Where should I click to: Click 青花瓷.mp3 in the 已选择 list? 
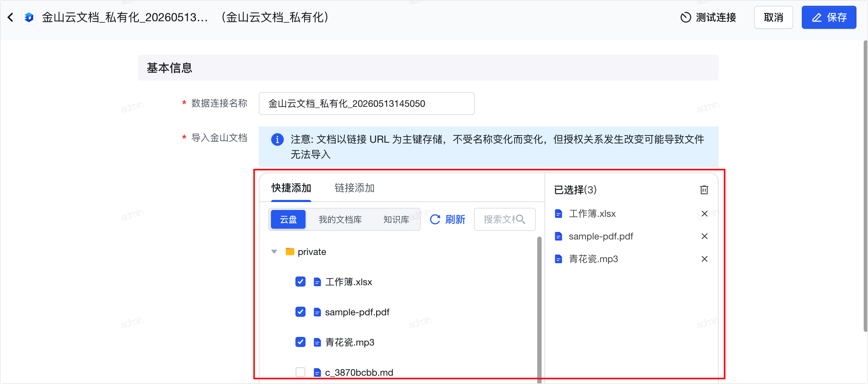coord(593,259)
